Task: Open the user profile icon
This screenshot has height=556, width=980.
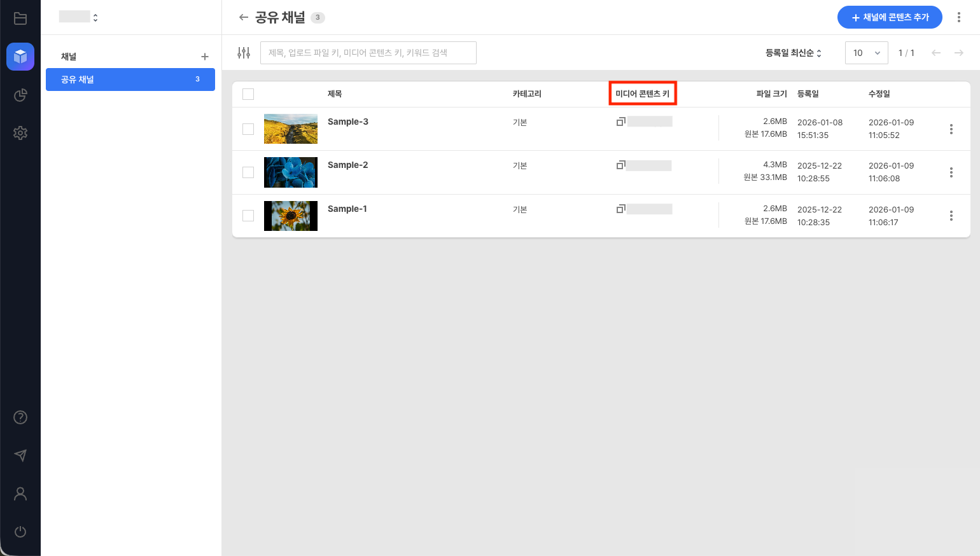Action: click(x=20, y=494)
